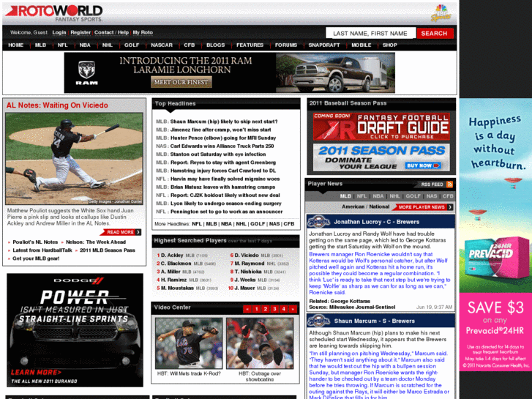The width and height of the screenshot is (532, 399).
Task: Open headline about Shaun Marcum skipping start
Action: 224,122
